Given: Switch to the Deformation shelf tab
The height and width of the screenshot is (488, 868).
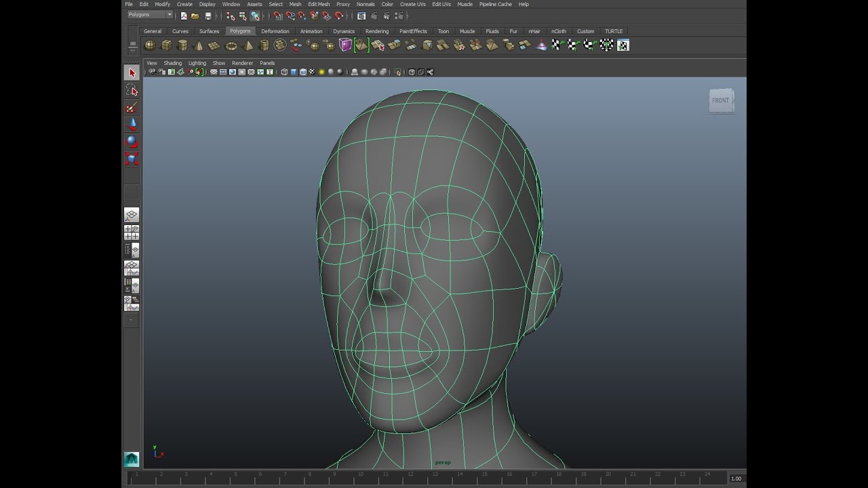Looking at the screenshot, I should click(x=275, y=31).
